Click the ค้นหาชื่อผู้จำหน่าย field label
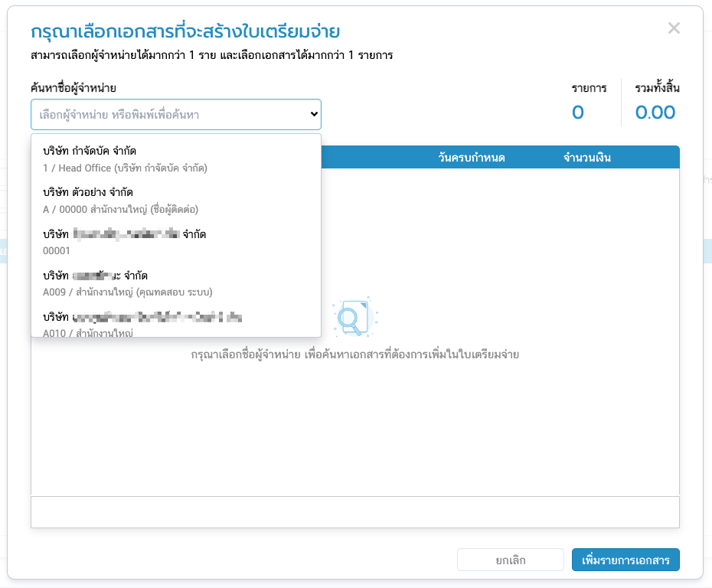The height and width of the screenshot is (588, 712). click(73, 88)
